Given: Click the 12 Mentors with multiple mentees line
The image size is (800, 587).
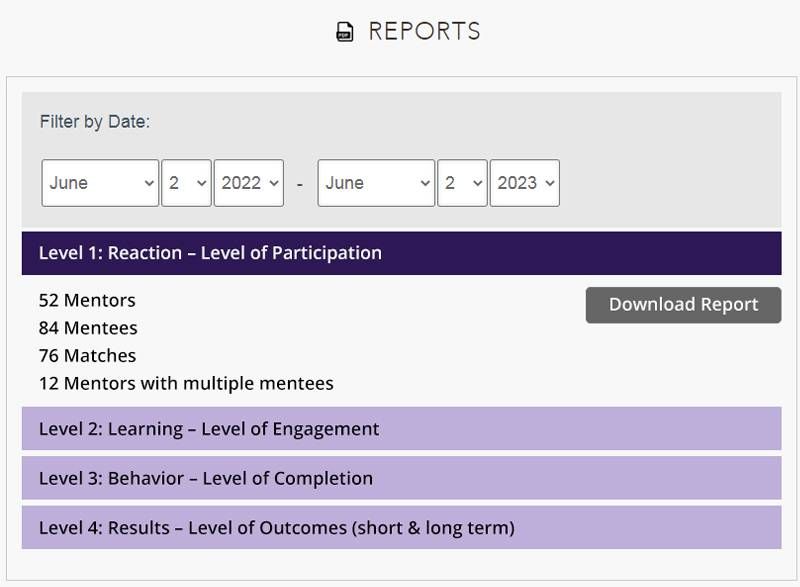Looking at the screenshot, I should point(186,383).
